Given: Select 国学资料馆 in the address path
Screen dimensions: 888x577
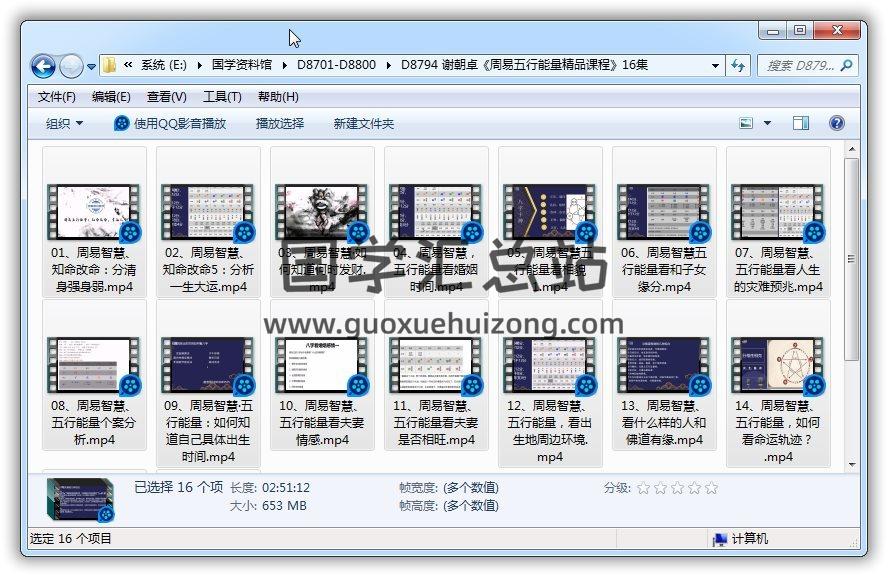Looking at the screenshot, I should 242,65.
